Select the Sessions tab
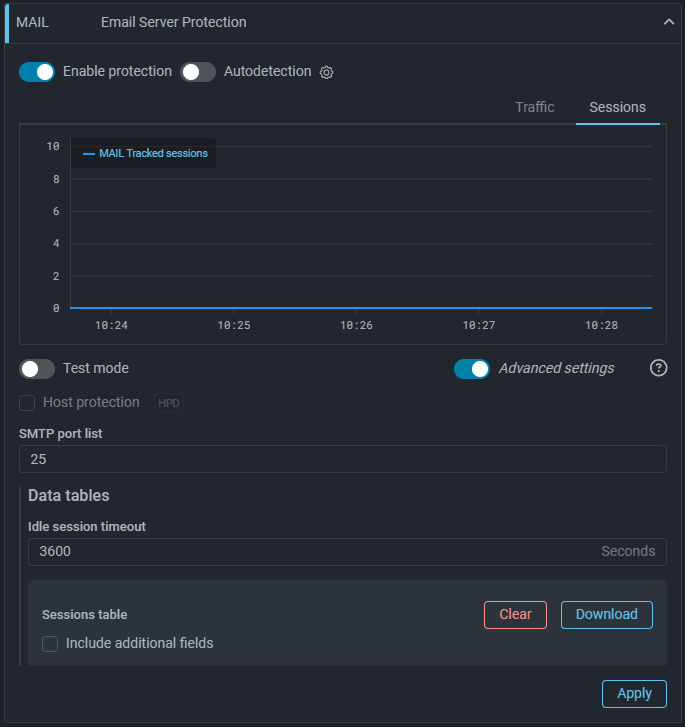This screenshot has width=685, height=727. (x=617, y=107)
